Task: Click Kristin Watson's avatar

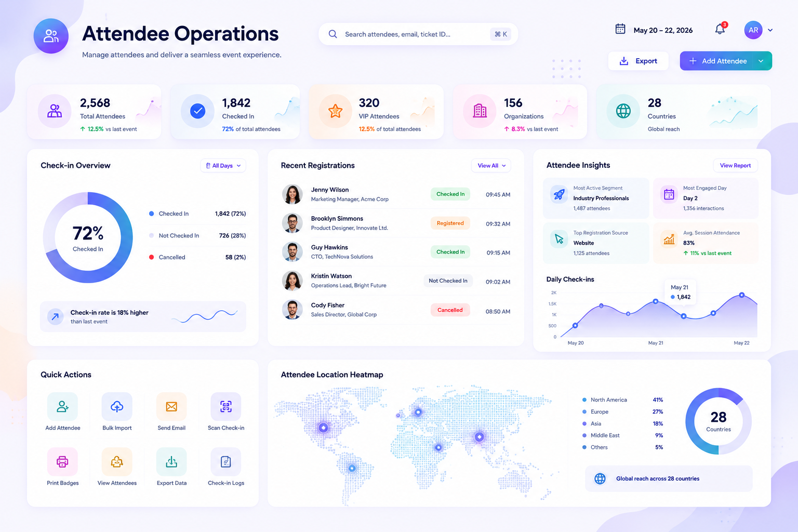Action: coord(292,281)
